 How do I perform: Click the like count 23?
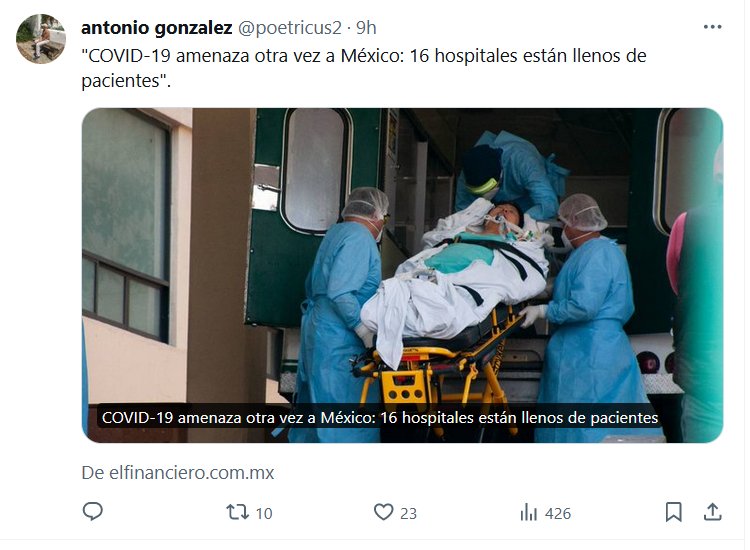pyautogui.click(x=408, y=513)
